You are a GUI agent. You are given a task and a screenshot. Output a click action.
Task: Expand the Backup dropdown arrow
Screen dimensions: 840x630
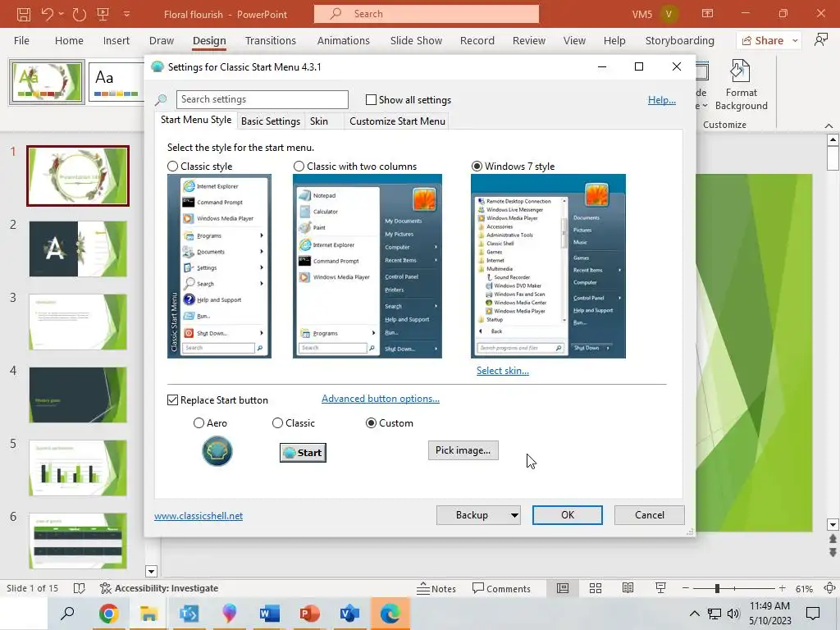pyautogui.click(x=514, y=515)
